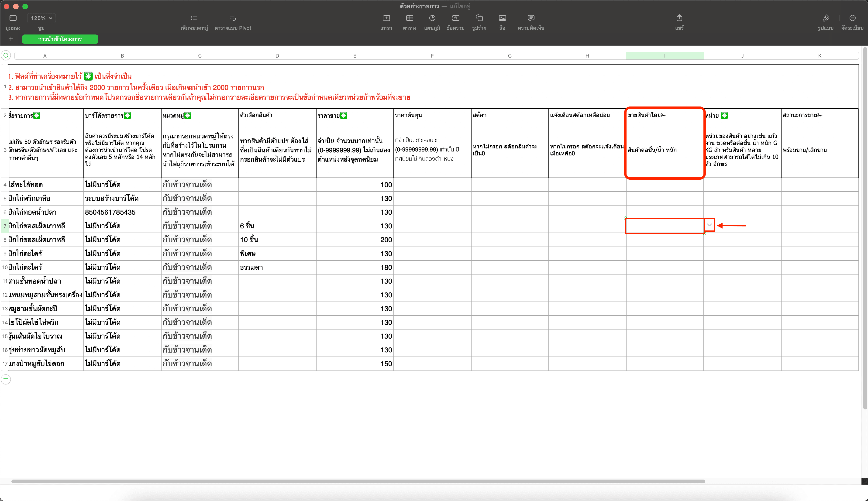Image resolution: width=868 pixels, height=501 pixels.
Task: Open dropdown arrow in cell I7
Action: [x=709, y=225]
